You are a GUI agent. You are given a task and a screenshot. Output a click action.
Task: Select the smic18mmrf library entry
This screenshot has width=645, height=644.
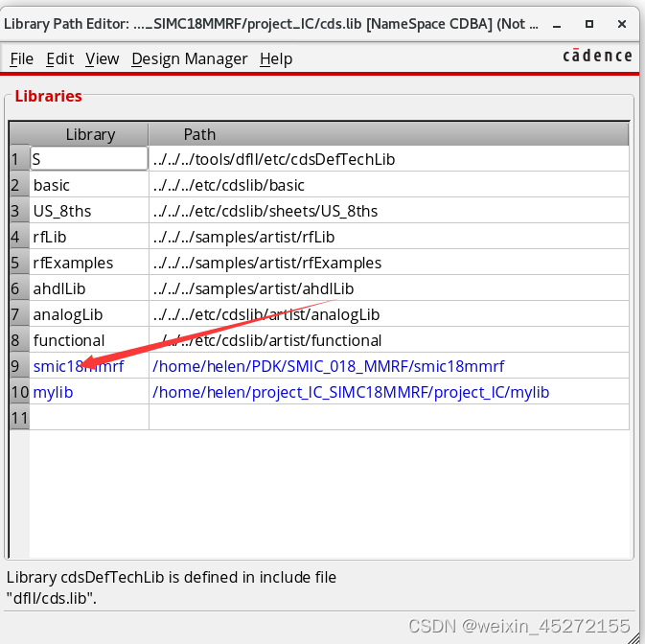click(79, 366)
